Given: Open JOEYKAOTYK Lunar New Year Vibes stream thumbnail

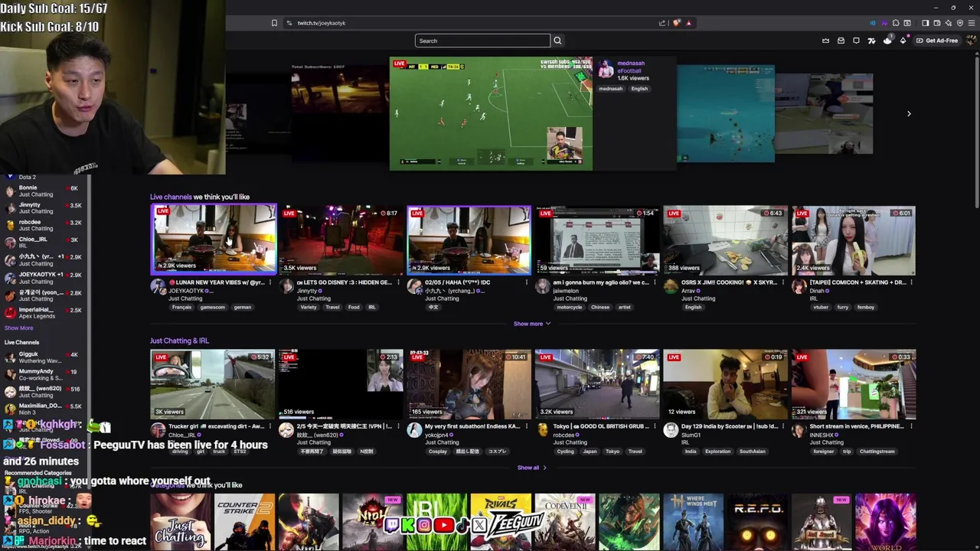Looking at the screenshot, I should tap(213, 240).
